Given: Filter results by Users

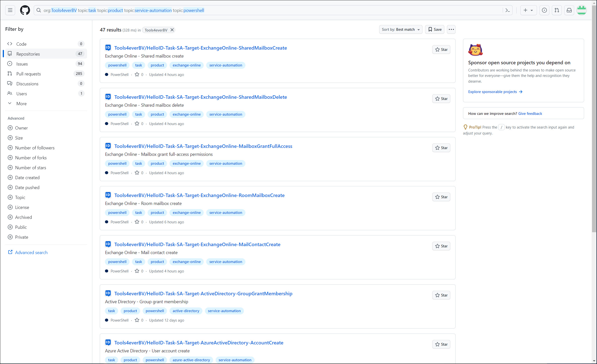Looking at the screenshot, I should (x=46, y=94).
